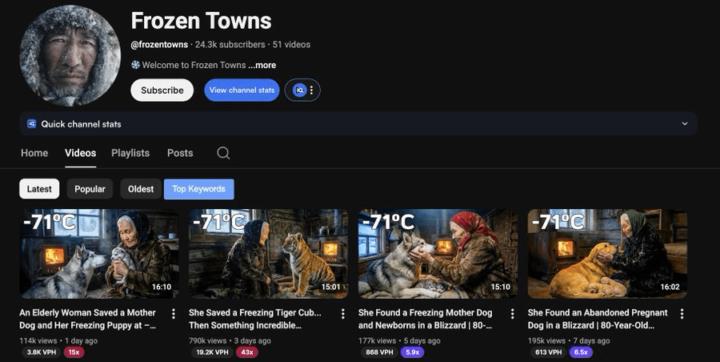Open red-scarf woman with wolf-dog thumbnail
720x362 pixels.
point(438,254)
